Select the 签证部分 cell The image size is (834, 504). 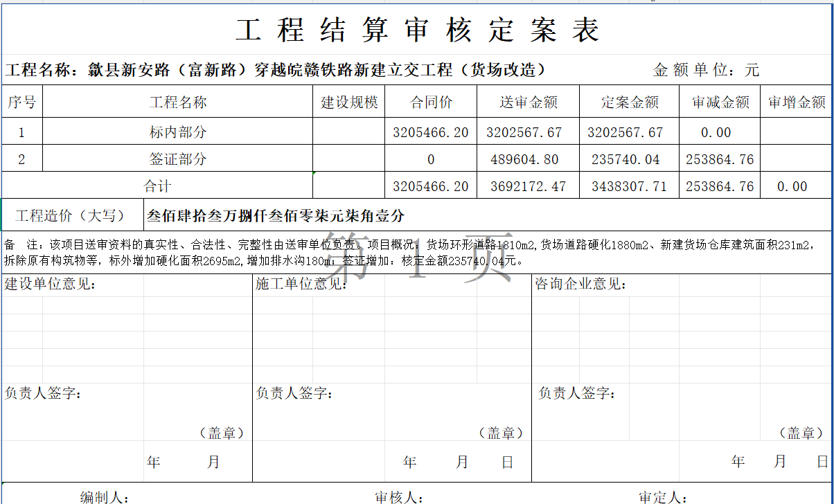(x=178, y=159)
